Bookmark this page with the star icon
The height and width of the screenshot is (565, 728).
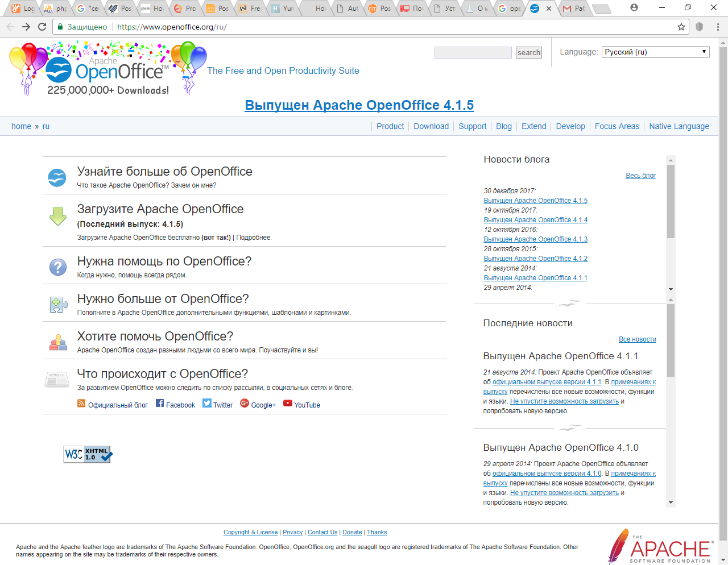[681, 27]
